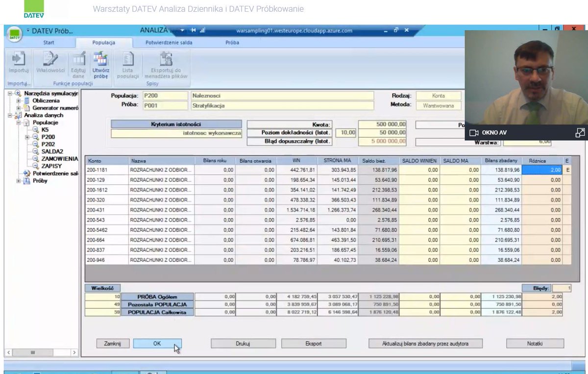Click the POPULACJA Całkowita summary label
This screenshot has height=374, width=588.
(157, 312)
